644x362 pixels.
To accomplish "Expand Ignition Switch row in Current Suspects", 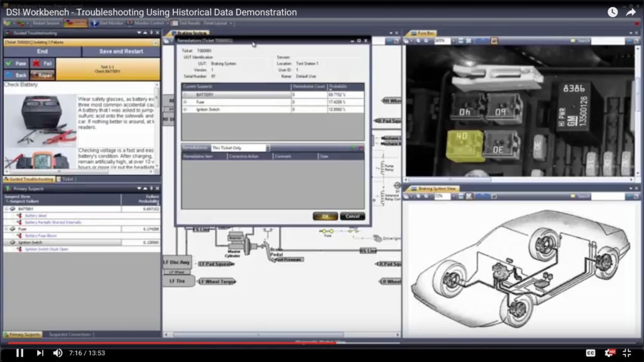I will [x=186, y=109].
